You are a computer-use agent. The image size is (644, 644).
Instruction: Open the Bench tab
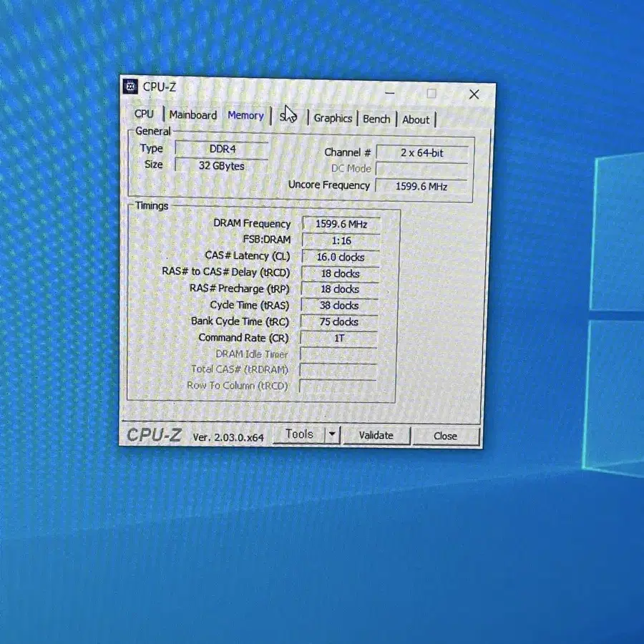pyautogui.click(x=376, y=119)
